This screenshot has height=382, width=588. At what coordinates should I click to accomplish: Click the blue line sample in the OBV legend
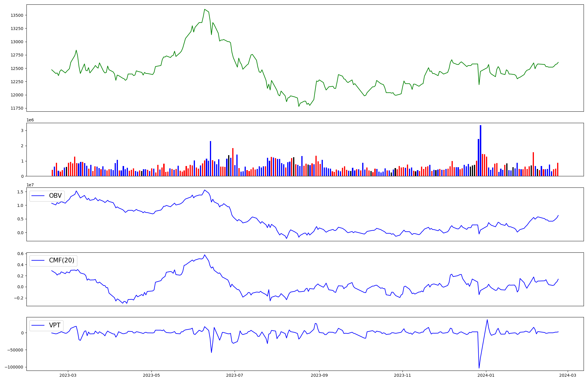(38, 196)
